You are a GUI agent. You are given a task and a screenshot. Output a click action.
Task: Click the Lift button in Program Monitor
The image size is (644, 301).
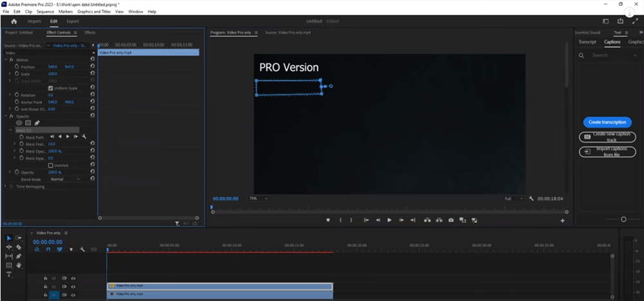click(x=427, y=220)
